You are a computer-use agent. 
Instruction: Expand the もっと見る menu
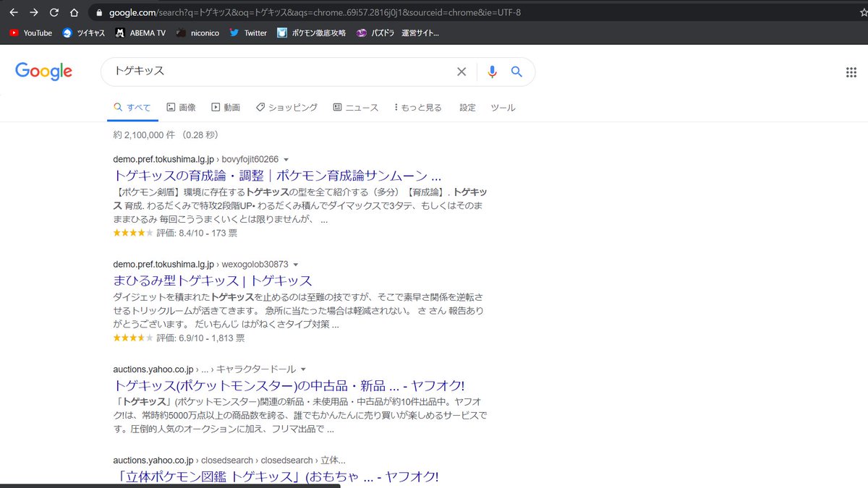click(418, 108)
